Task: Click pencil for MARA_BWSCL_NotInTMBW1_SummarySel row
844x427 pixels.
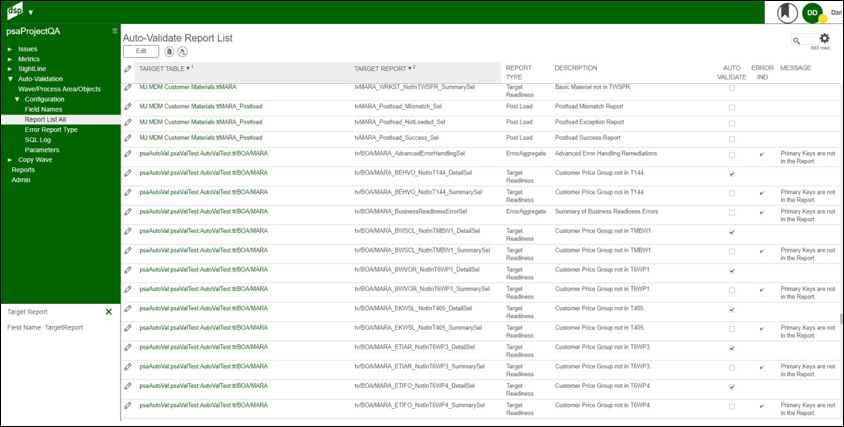Action: [128, 250]
